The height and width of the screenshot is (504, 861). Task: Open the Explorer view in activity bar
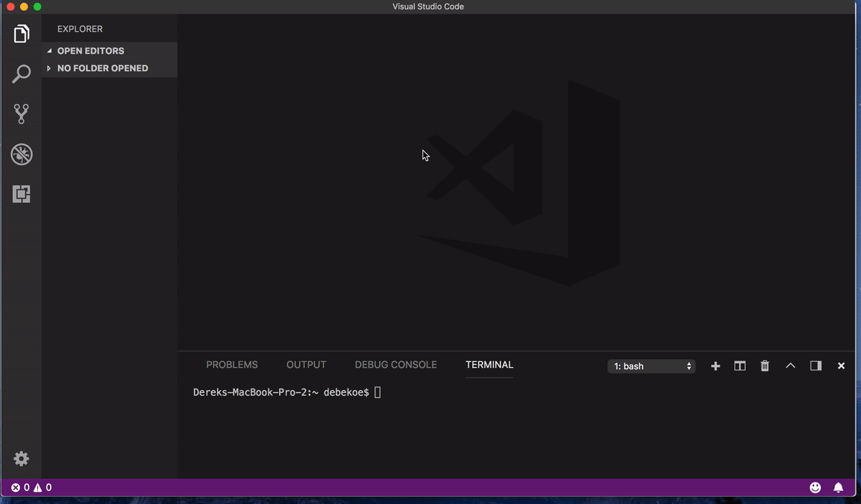[x=22, y=34]
